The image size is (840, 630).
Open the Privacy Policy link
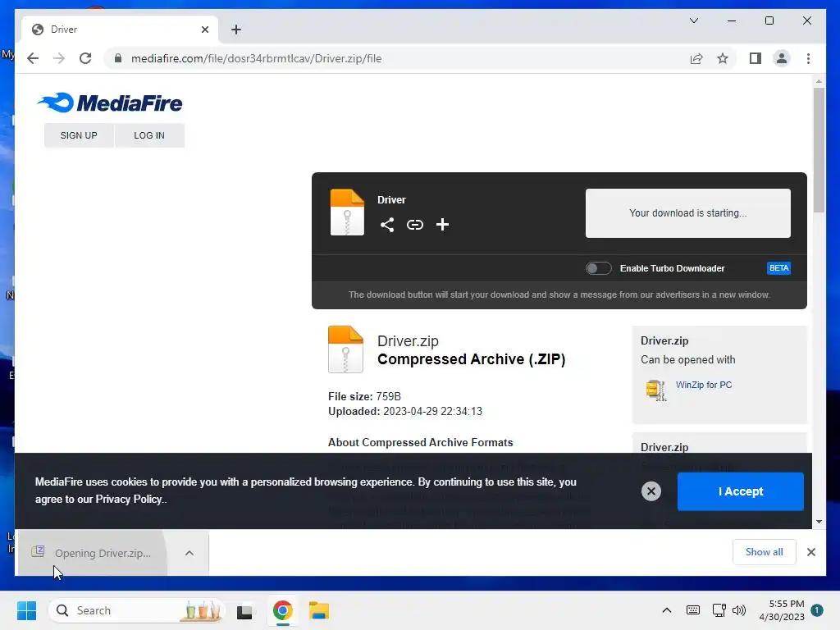pyautogui.click(x=129, y=500)
